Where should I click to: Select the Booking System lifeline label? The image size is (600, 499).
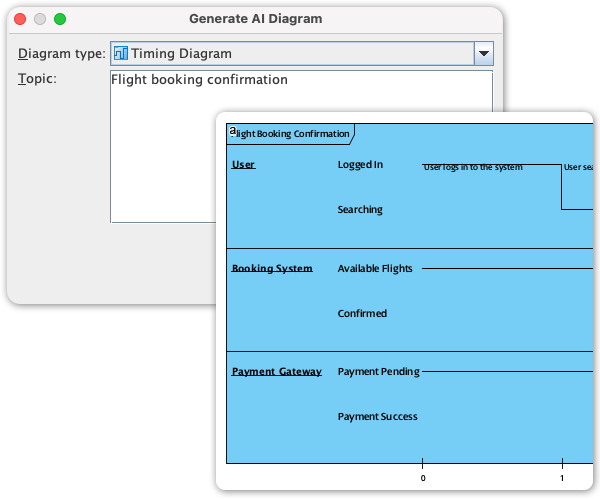click(x=272, y=268)
